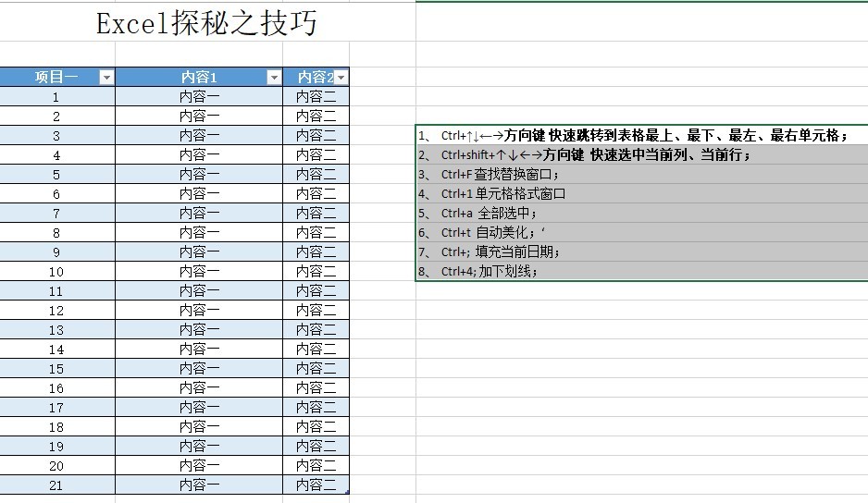This screenshot has height=503, width=868.
Task: Select the Ctrl+F 查找替换窗口 tip
Action: 642,175
